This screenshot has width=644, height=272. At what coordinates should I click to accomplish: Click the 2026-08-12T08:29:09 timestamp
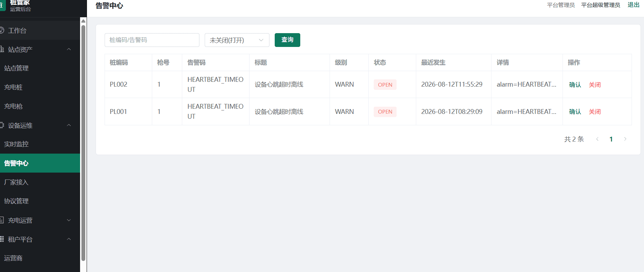click(452, 111)
